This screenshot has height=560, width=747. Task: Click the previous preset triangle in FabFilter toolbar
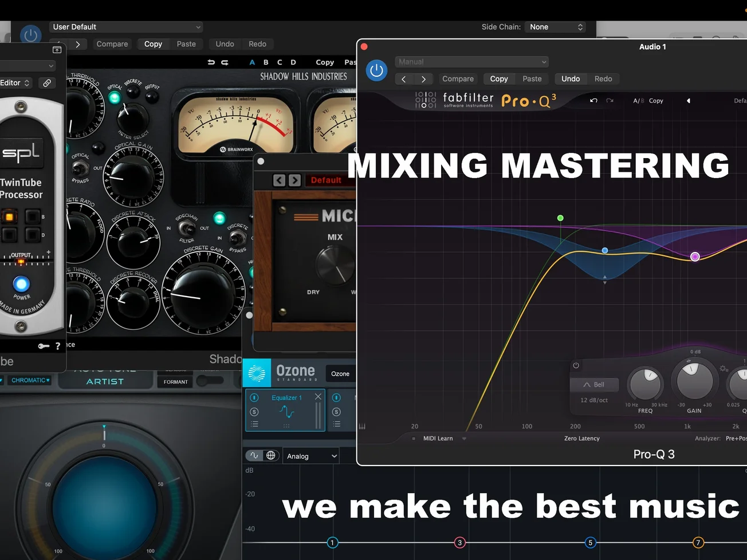coord(689,101)
